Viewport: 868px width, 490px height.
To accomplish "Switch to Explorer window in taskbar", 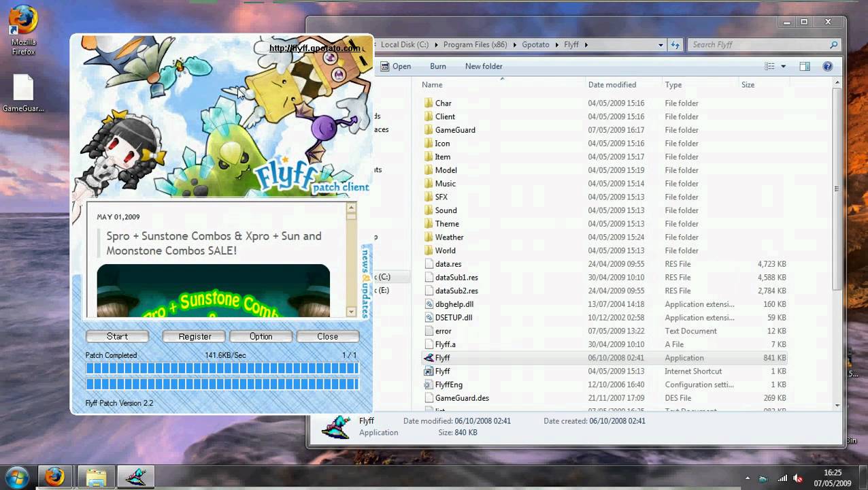I will click(96, 477).
